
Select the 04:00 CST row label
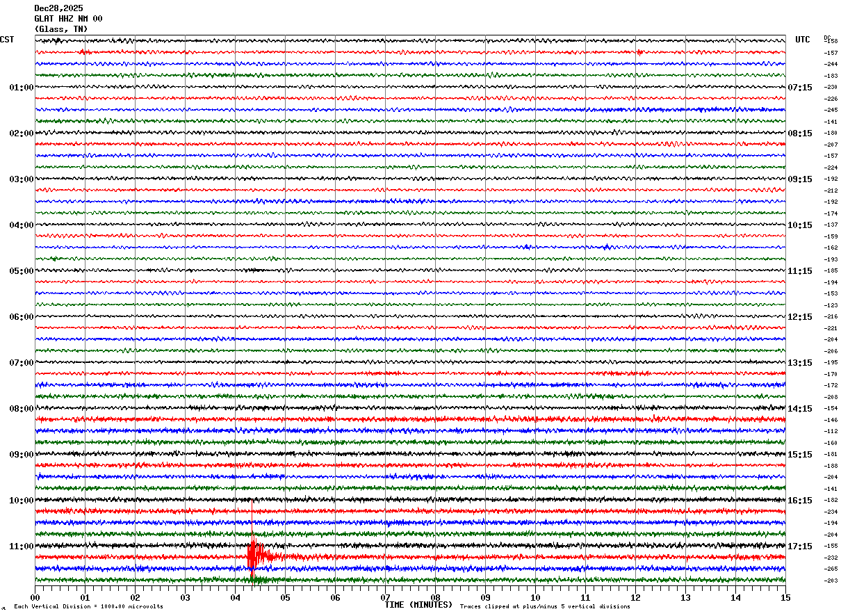click(x=22, y=225)
